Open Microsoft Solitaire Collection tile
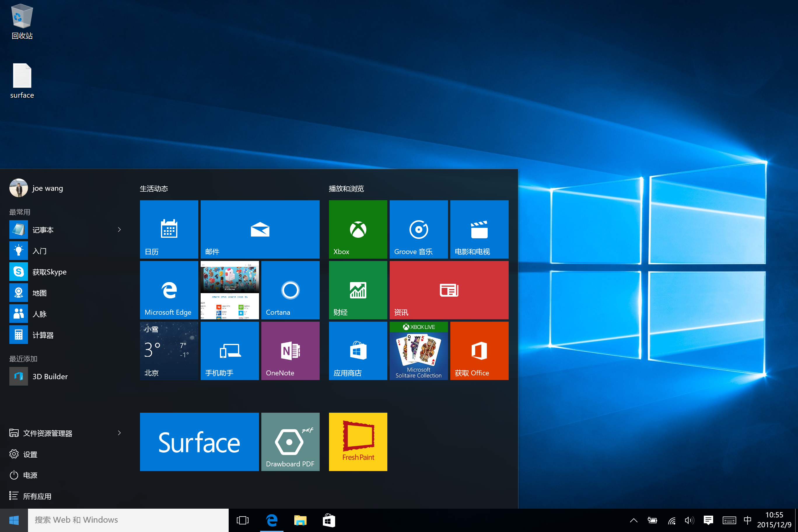 [418, 351]
